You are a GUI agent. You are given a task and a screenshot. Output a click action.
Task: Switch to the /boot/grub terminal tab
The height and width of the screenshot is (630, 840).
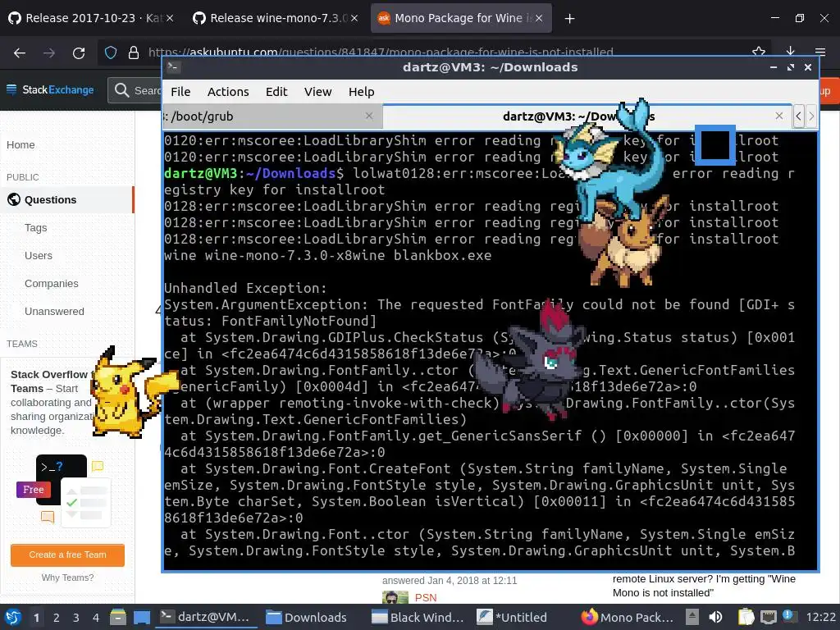coord(272,116)
